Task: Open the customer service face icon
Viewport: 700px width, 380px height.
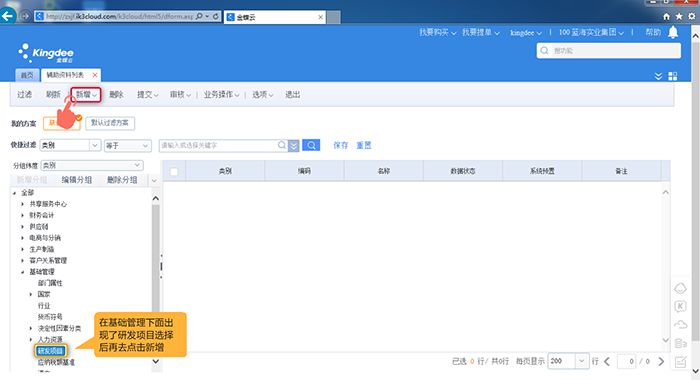Action: click(680, 288)
